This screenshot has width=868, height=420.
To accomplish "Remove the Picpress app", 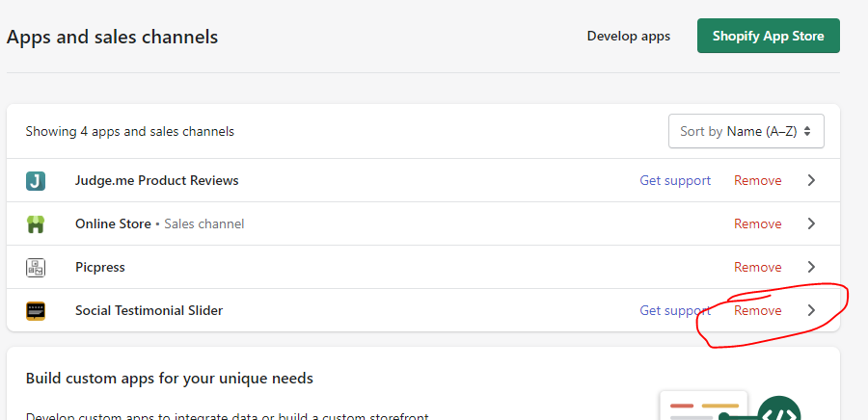I will coord(757,268).
